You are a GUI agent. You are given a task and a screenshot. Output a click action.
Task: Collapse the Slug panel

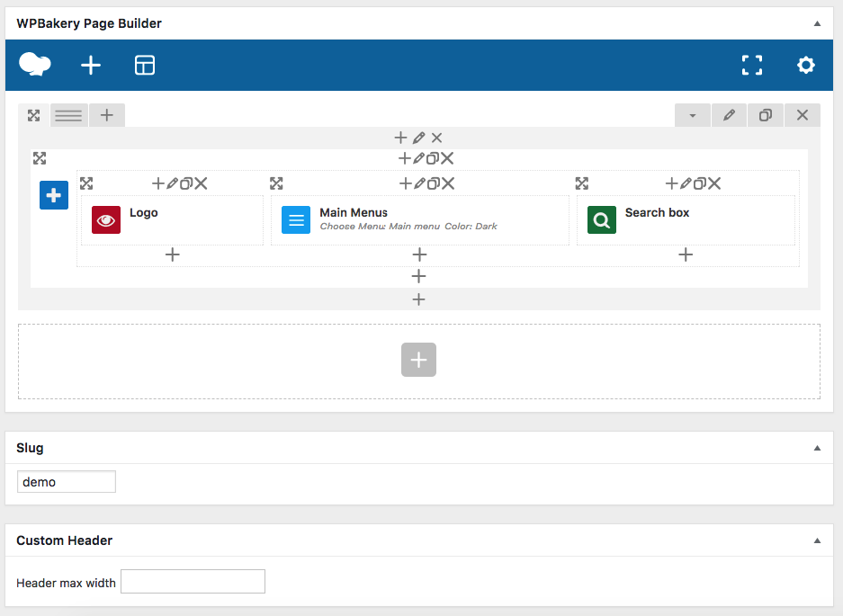pyautogui.click(x=817, y=448)
